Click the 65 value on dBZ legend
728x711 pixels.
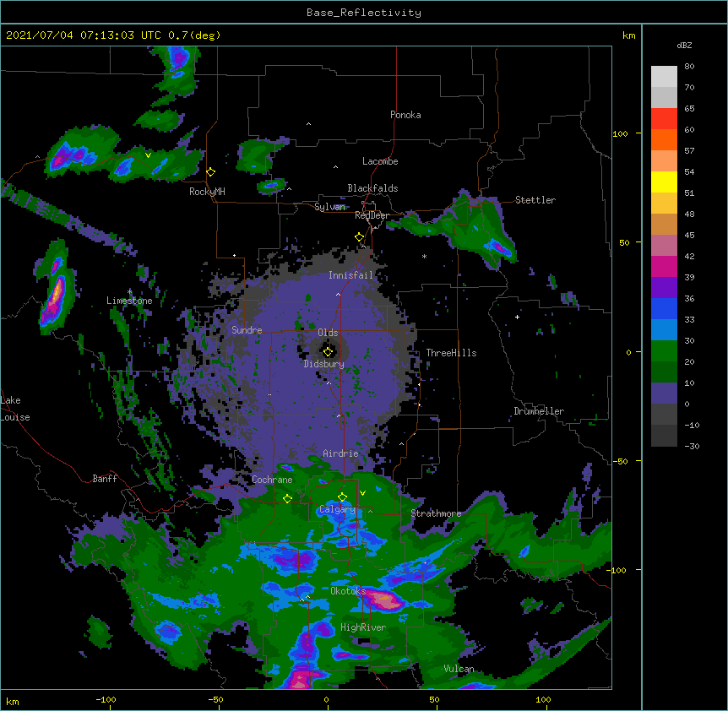click(689, 109)
